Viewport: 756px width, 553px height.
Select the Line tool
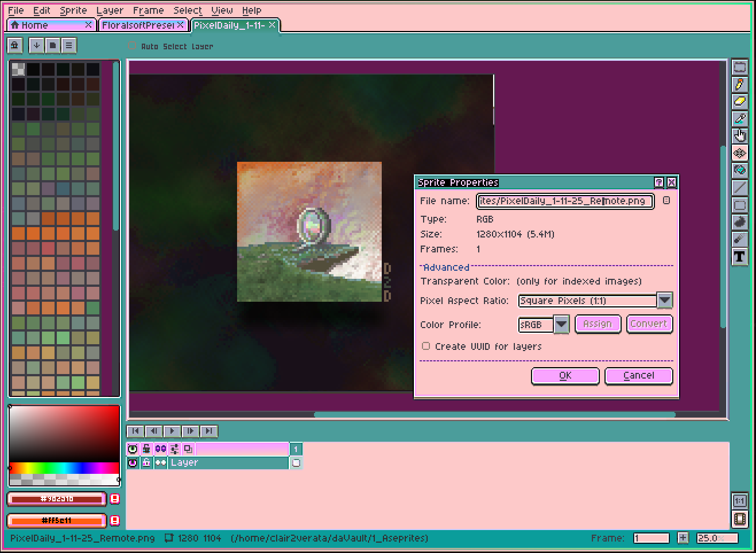(x=739, y=188)
